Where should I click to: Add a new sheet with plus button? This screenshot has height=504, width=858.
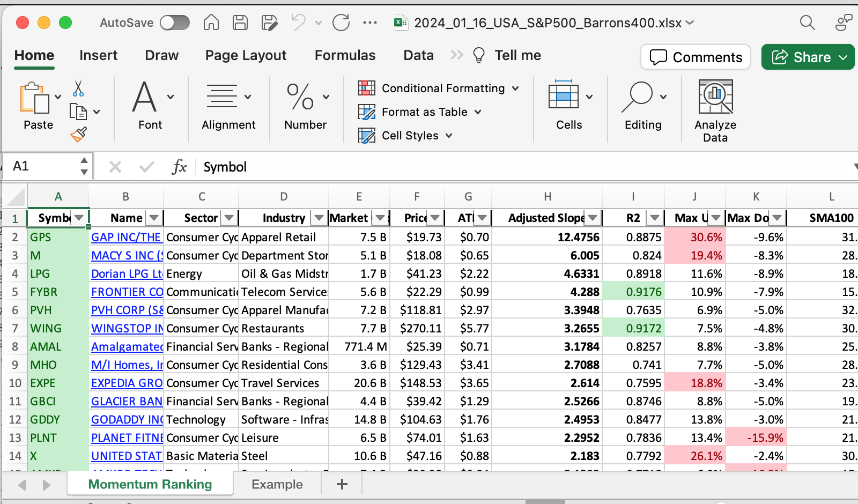342,484
